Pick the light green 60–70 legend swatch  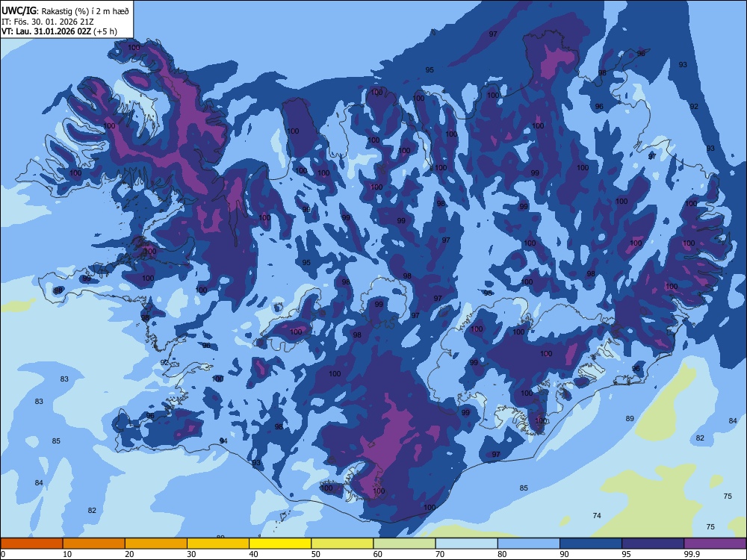pyautogui.click(x=404, y=544)
